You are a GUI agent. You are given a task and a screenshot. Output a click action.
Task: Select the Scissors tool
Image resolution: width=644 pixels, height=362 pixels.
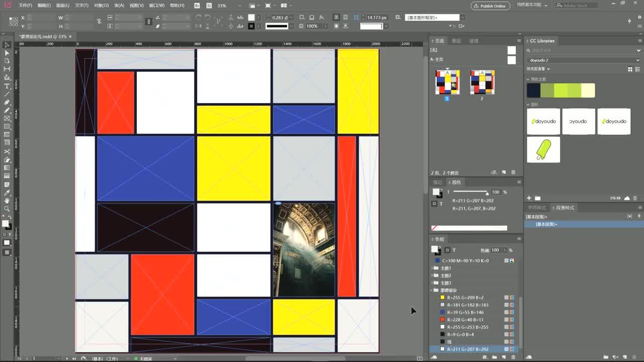tap(7, 151)
